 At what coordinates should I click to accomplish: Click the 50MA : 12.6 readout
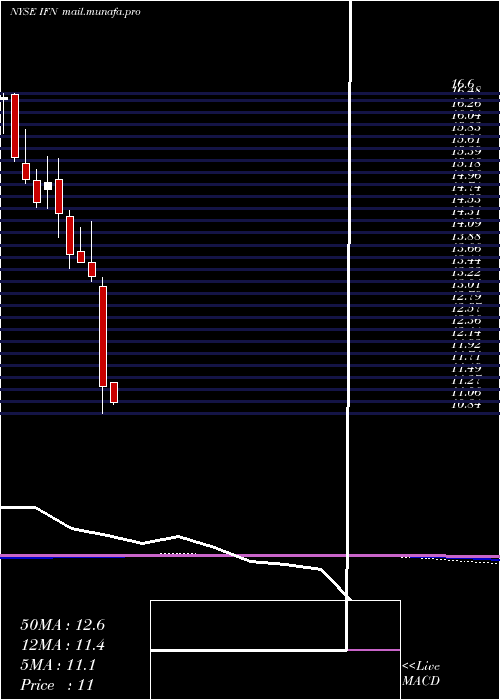pyautogui.click(x=62, y=625)
